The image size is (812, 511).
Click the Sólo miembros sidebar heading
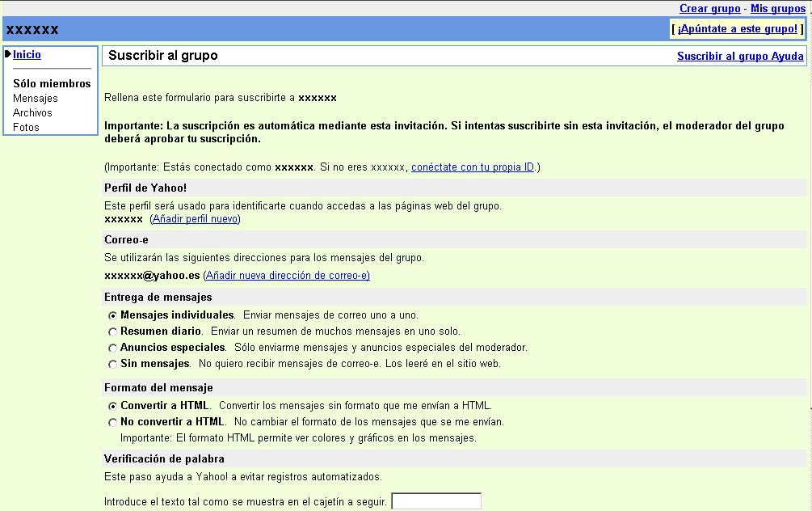[x=52, y=83]
